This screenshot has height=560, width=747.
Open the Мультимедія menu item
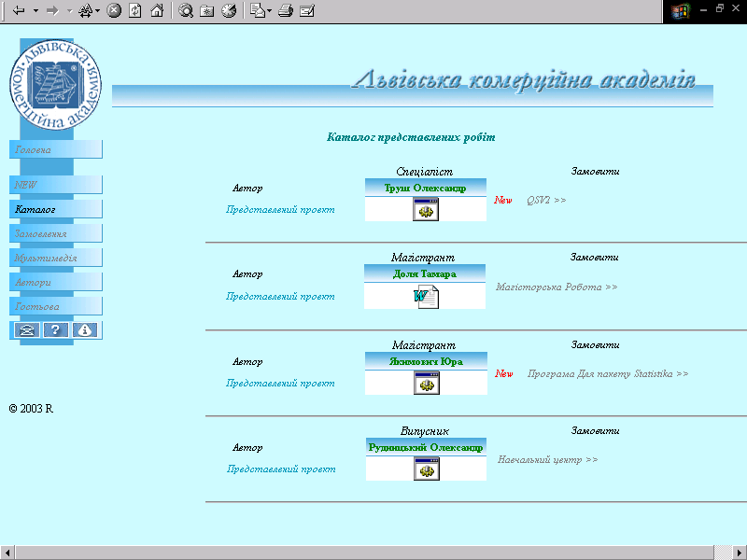(x=56, y=258)
